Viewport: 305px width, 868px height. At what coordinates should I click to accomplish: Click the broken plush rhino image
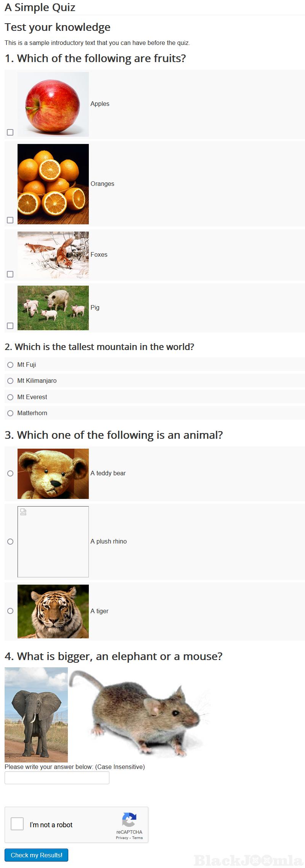53,542
